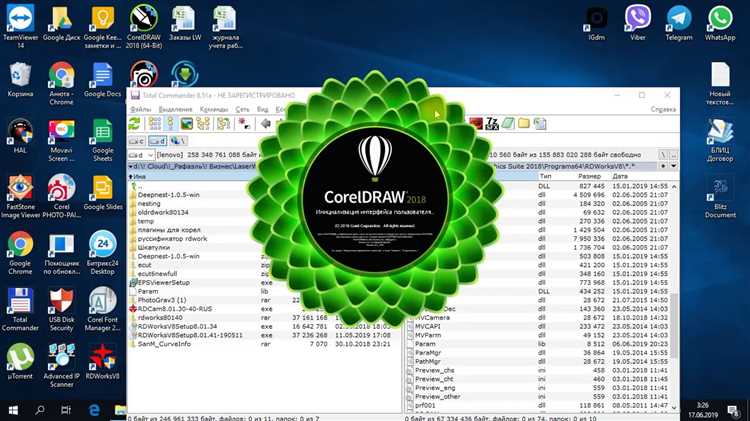Open right panel favorites star button
Image resolution: width=750 pixels, height=421 pixels.
tap(663, 166)
